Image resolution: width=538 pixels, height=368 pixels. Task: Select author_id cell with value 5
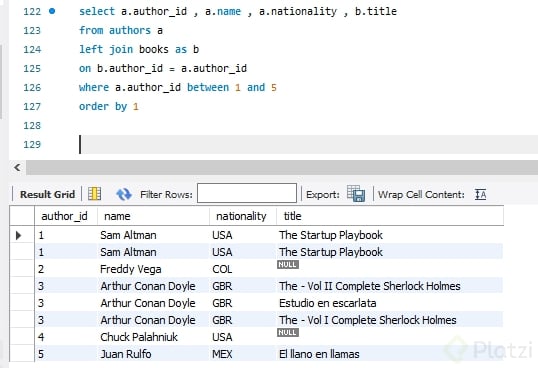pyautogui.click(x=66, y=354)
